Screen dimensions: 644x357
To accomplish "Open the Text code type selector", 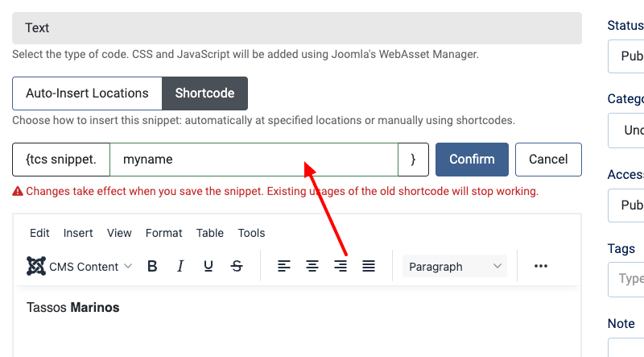I will point(297,28).
